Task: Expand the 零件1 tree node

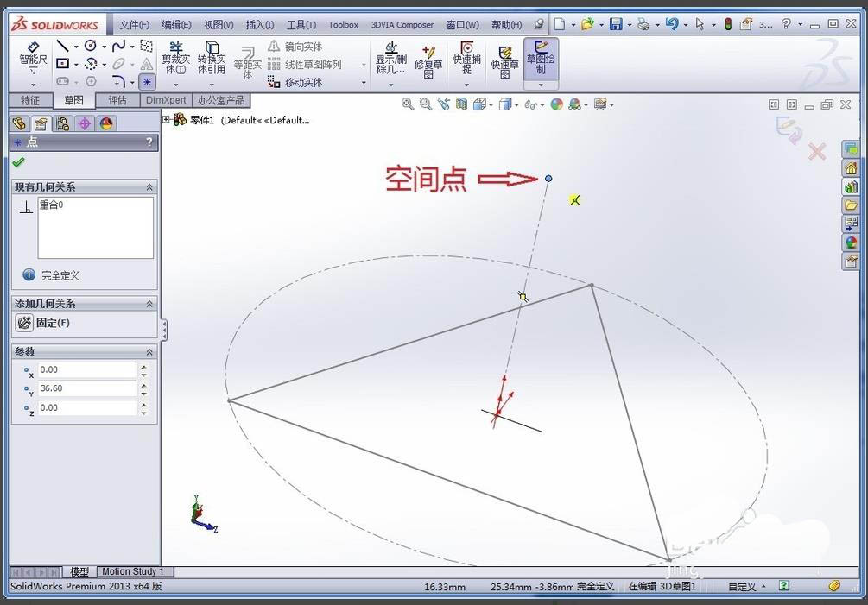Action: coord(166,119)
